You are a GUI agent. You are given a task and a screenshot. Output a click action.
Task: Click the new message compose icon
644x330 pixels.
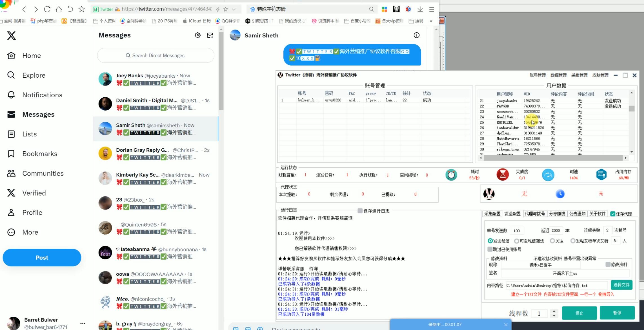click(x=210, y=35)
